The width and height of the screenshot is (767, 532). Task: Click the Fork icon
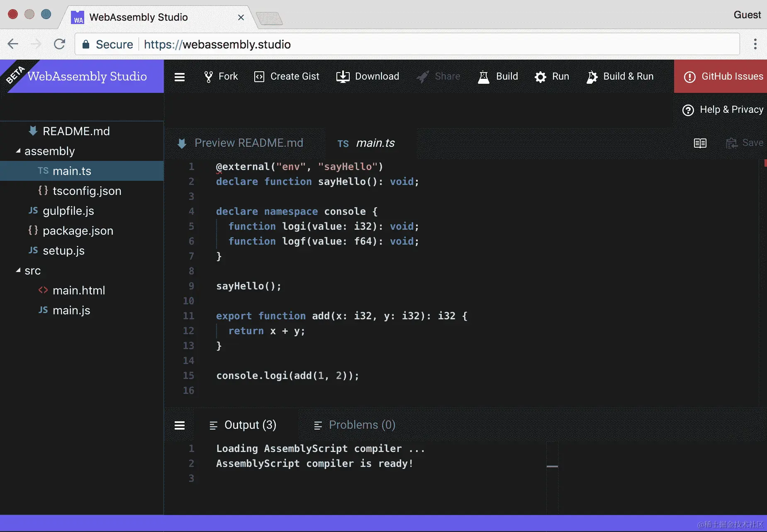(208, 77)
